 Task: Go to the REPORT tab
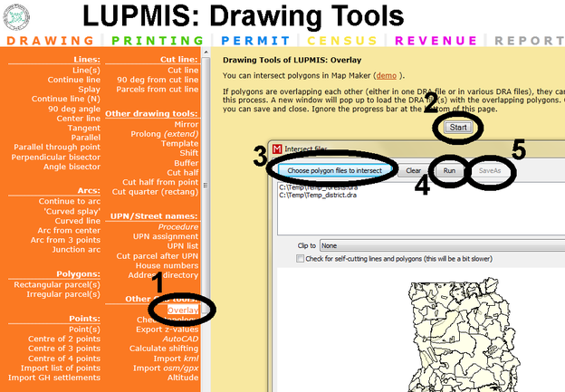(530, 41)
